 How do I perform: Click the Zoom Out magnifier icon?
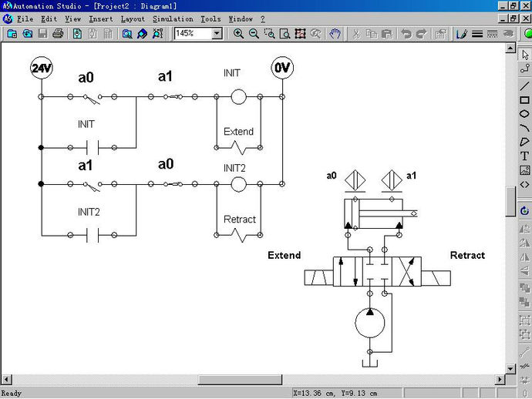coord(254,34)
